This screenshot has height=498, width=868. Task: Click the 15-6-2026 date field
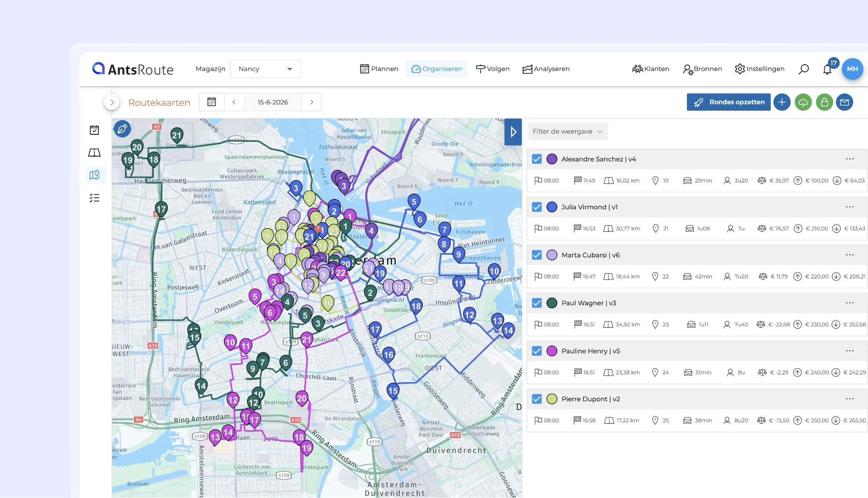point(273,102)
